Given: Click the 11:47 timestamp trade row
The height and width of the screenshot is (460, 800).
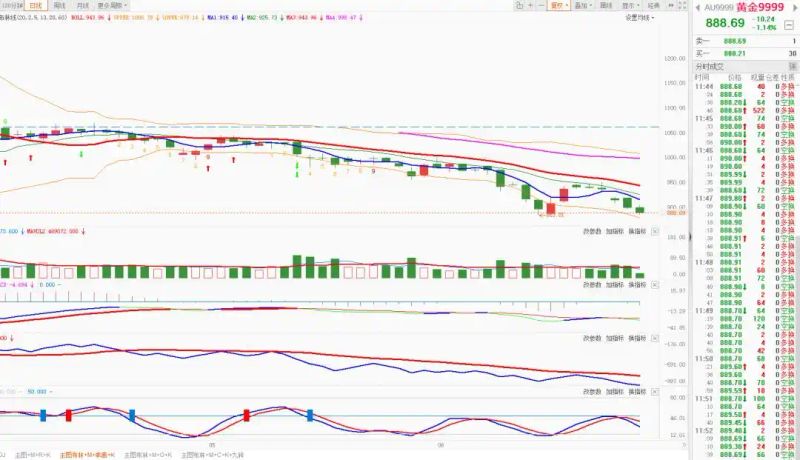Looking at the screenshot, I should click(x=745, y=198).
